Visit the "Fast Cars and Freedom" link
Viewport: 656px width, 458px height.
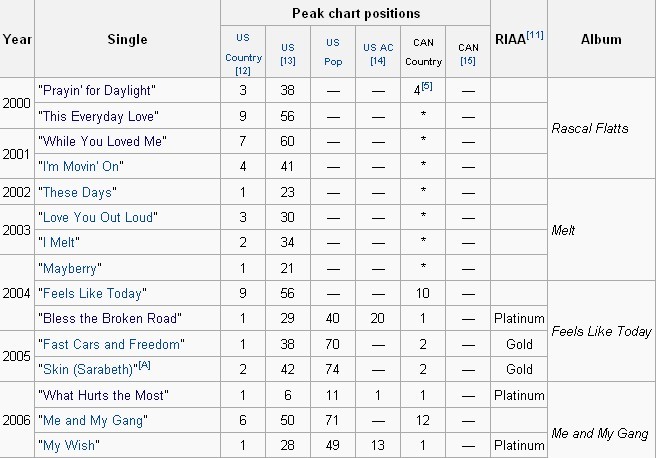(x=111, y=344)
